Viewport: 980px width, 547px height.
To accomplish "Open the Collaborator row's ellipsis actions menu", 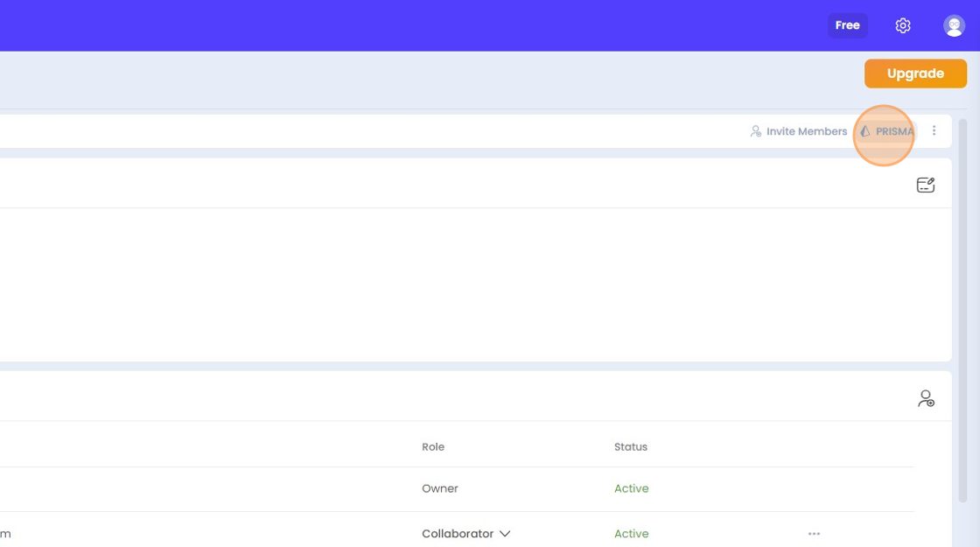I will click(814, 534).
